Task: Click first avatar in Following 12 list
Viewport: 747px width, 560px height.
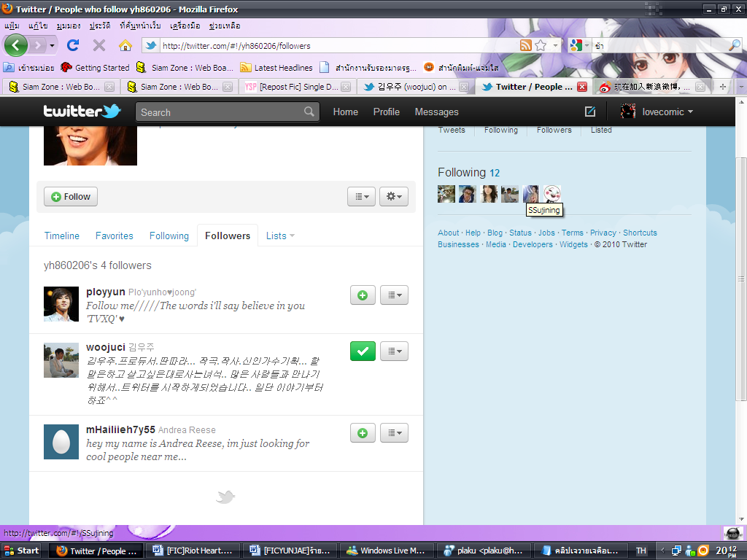Action: pyautogui.click(x=446, y=194)
